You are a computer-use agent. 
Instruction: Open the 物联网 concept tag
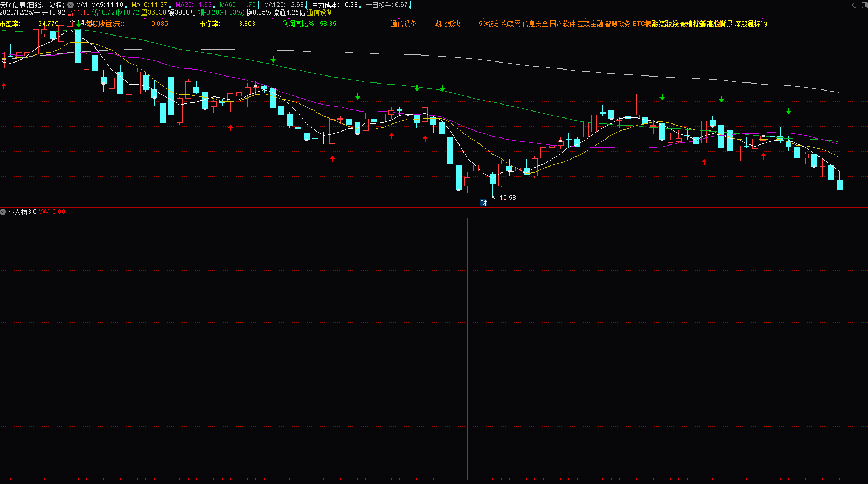click(x=511, y=24)
